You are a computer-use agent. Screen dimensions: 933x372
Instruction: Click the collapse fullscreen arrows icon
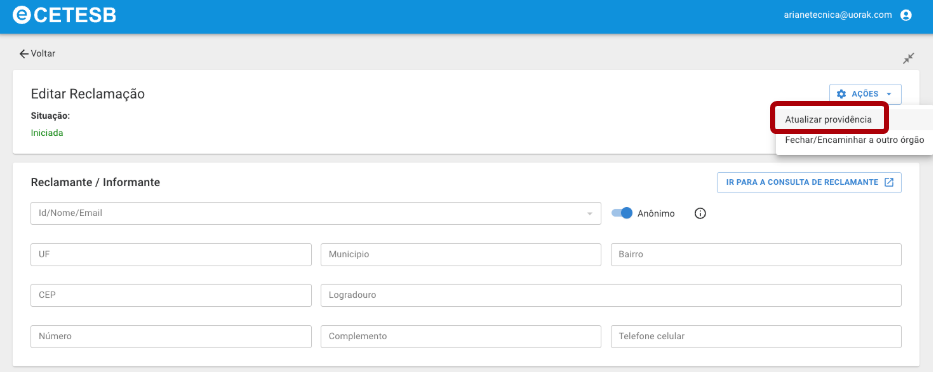(x=909, y=58)
